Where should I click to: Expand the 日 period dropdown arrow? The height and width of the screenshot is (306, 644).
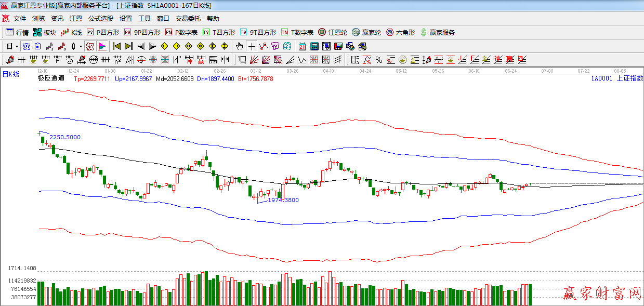point(17,46)
